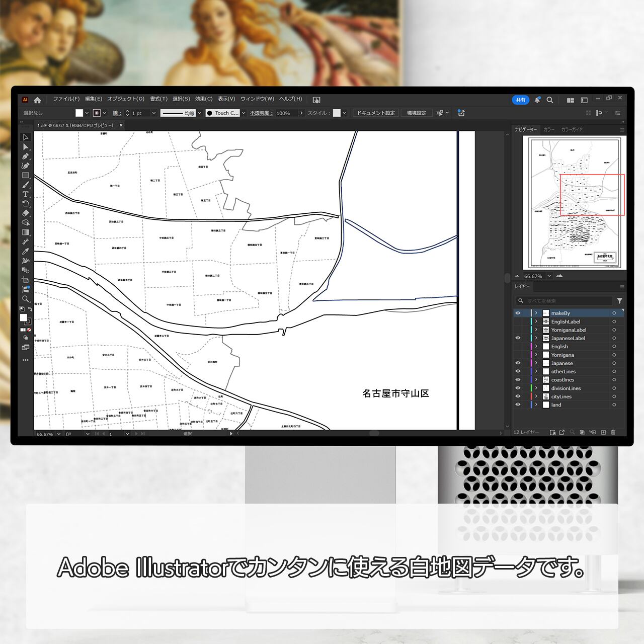Screen dimensions: 644x644
Task: Pick the Eyedropper tool
Action: pos(25,251)
